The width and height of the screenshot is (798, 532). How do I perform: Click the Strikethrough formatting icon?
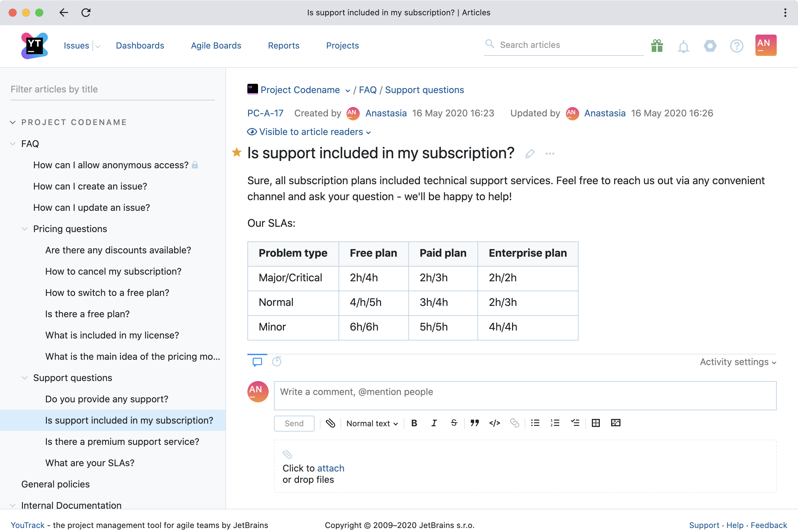point(454,423)
